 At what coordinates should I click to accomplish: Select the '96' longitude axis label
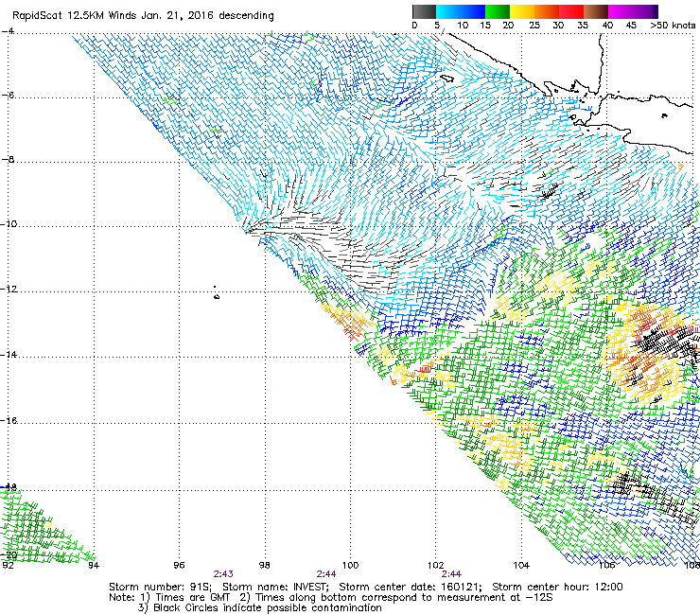pyautogui.click(x=179, y=566)
